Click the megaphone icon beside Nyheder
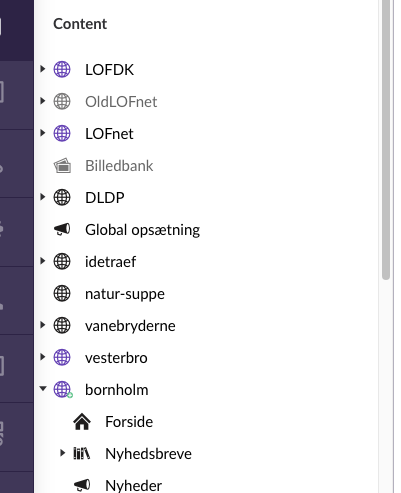 pyautogui.click(x=82, y=485)
